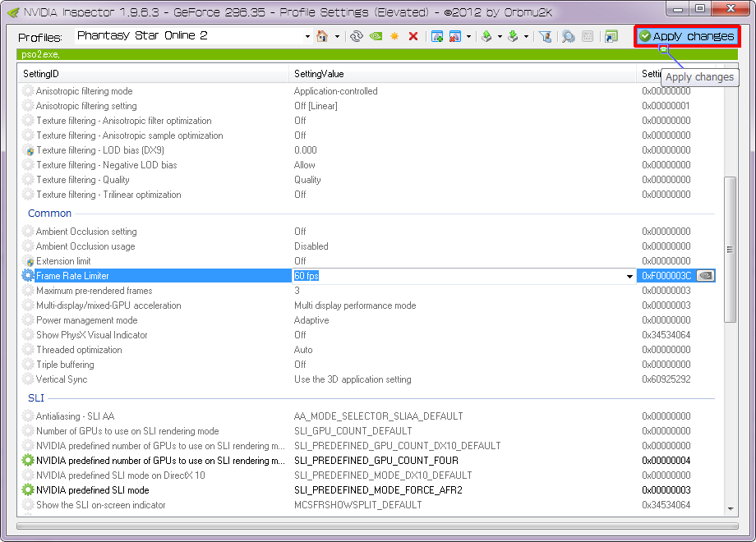
Task: Click green gear for SLI_PREDEFINED_GPU_COUNT_FOUR row
Action: 28,460
